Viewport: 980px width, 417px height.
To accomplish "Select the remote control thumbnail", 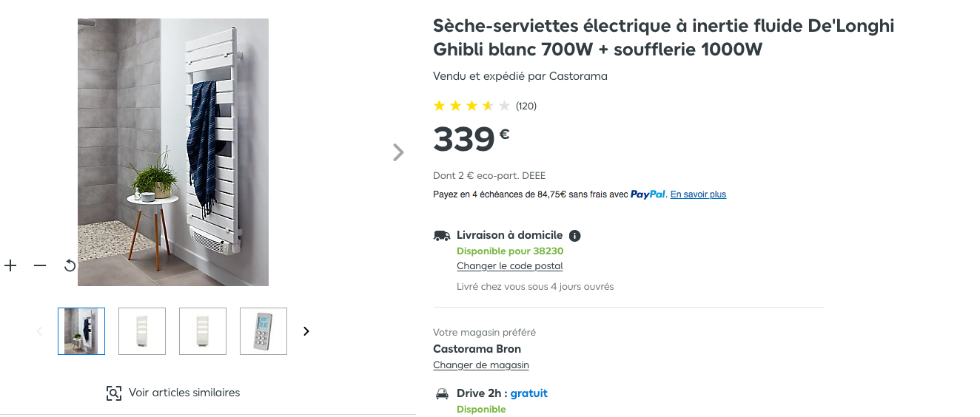I will click(264, 331).
